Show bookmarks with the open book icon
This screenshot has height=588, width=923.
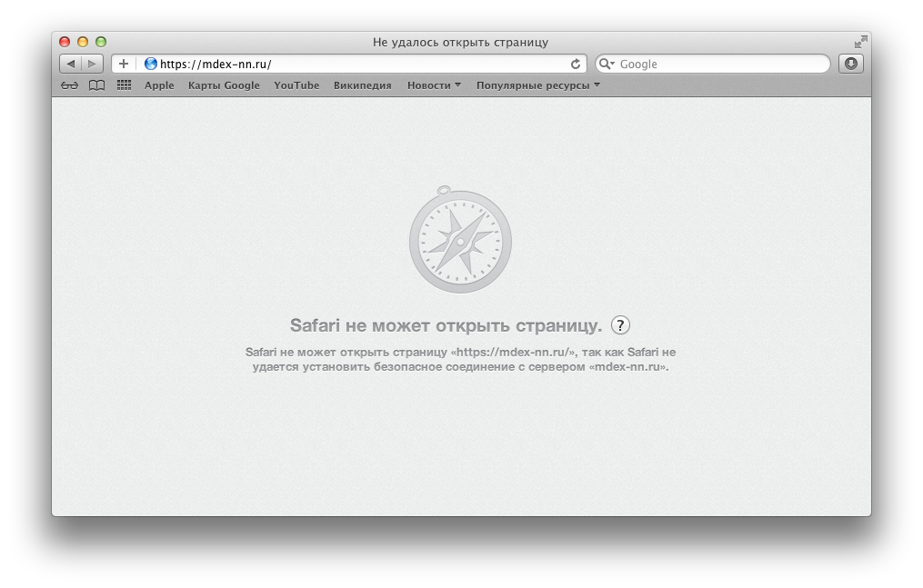pos(96,85)
